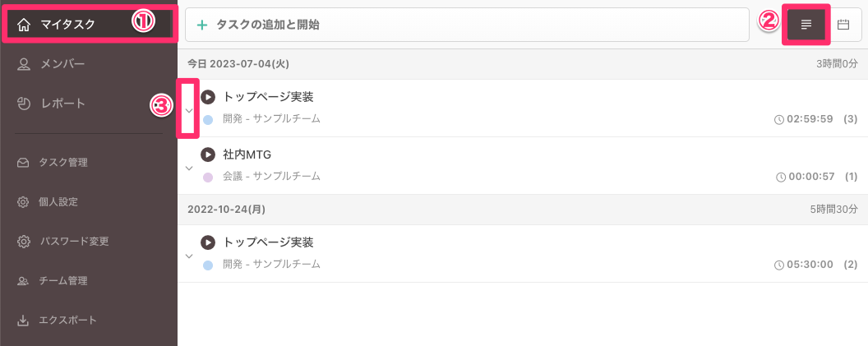
Task: Expand the 社内MTG task row
Action: 189,168
